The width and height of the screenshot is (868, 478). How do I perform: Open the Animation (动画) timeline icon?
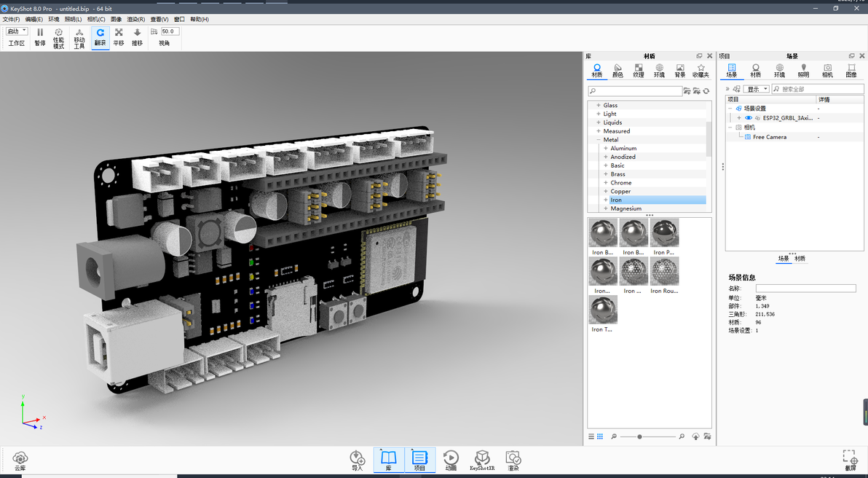(x=451, y=461)
